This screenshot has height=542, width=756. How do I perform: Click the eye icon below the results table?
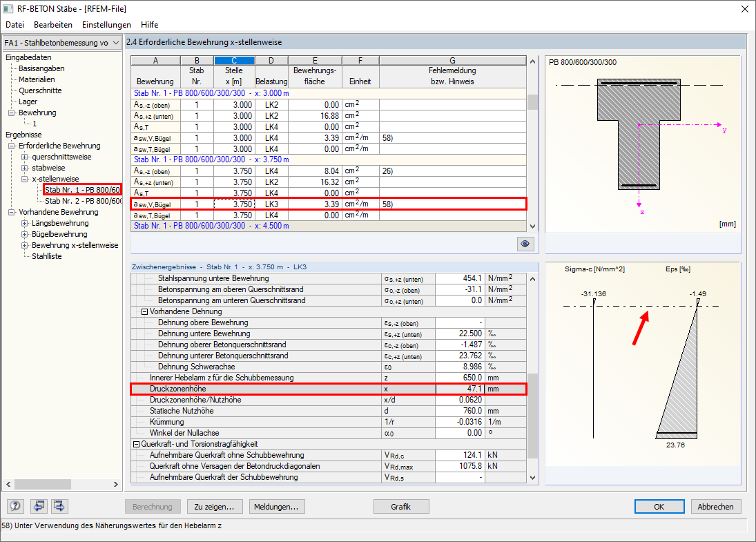tap(525, 244)
